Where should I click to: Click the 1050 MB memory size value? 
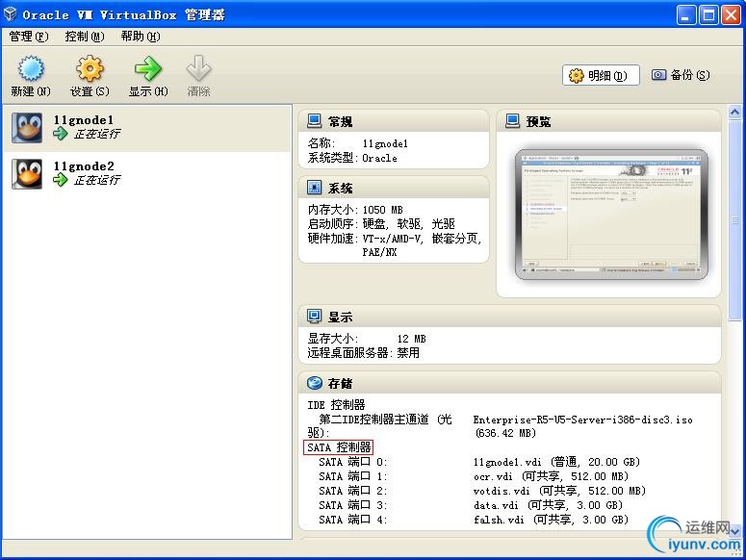[382, 210]
